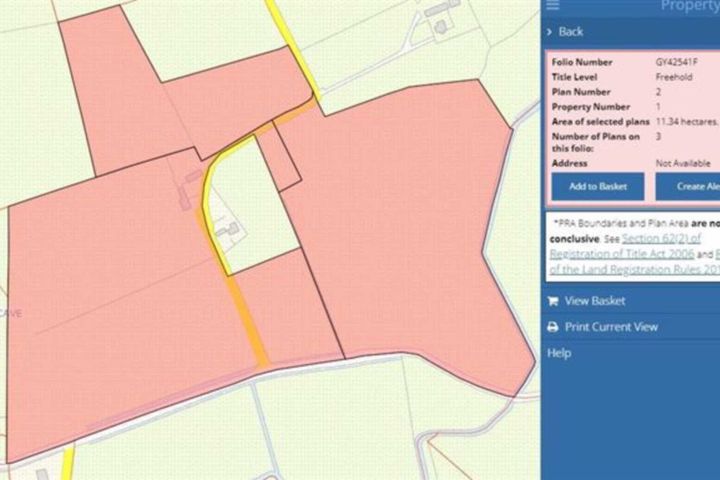Open the hamburger menu in the header

pyautogui.click(x=553, y=6)
